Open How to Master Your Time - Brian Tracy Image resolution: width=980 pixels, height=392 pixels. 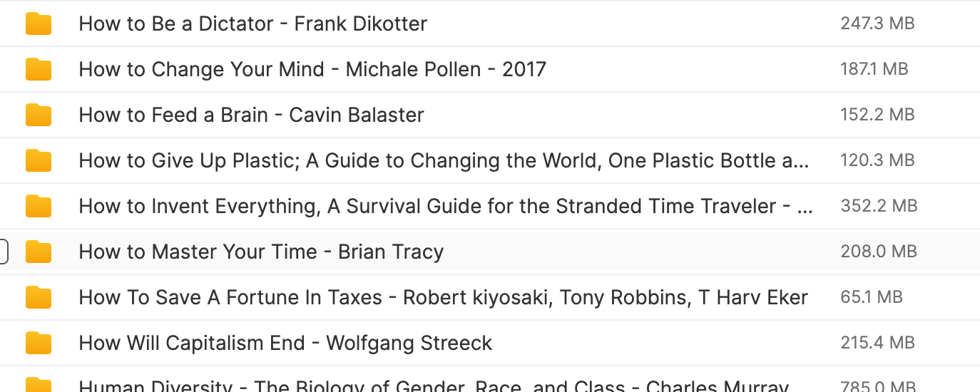coord(261,252)
